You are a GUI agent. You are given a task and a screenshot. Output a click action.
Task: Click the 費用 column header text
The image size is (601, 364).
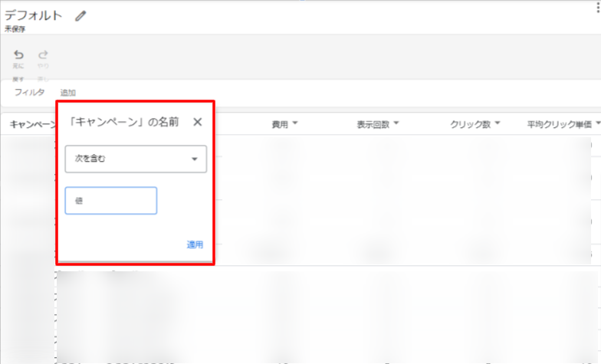[x=279, y=124]
